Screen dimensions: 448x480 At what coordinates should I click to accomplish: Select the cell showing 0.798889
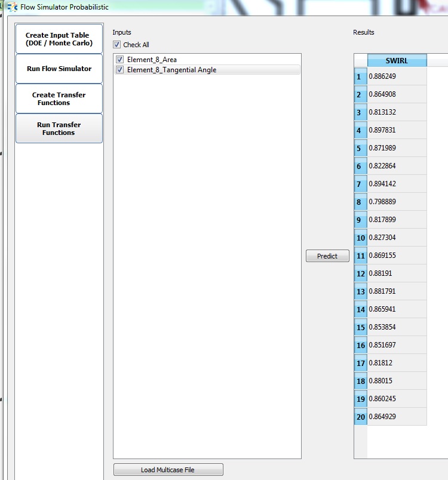click(x=397, y=202)
